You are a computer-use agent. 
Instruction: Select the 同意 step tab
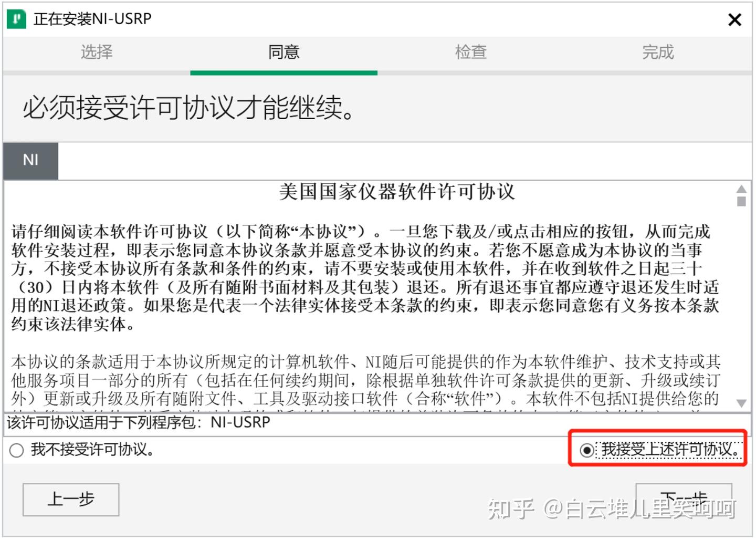283,52
